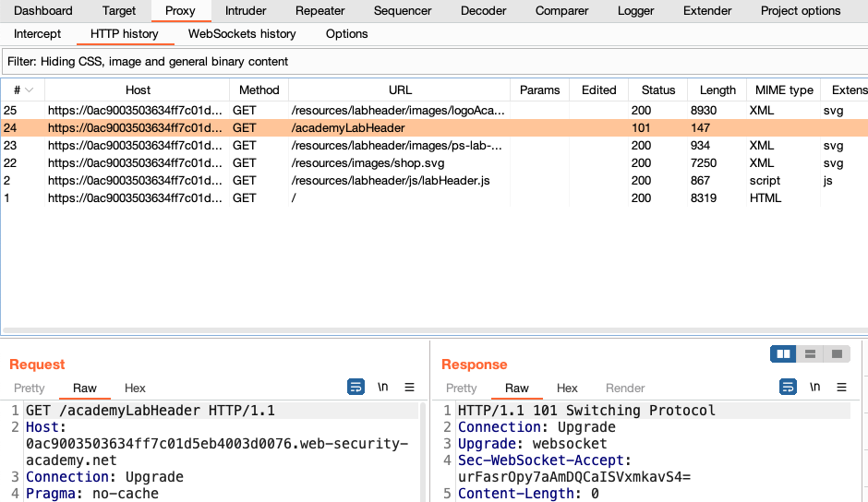The height and width of the screenshot is (502, 868).
Task: Open the Logger tab
Action: (x=636, y=10)
